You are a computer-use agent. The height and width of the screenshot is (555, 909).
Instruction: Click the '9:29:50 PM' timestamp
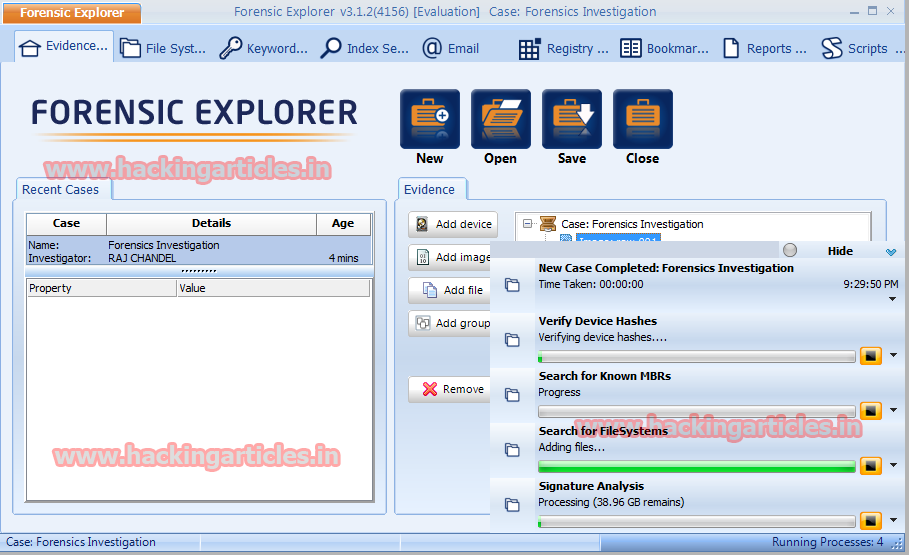tap(871, 284)
